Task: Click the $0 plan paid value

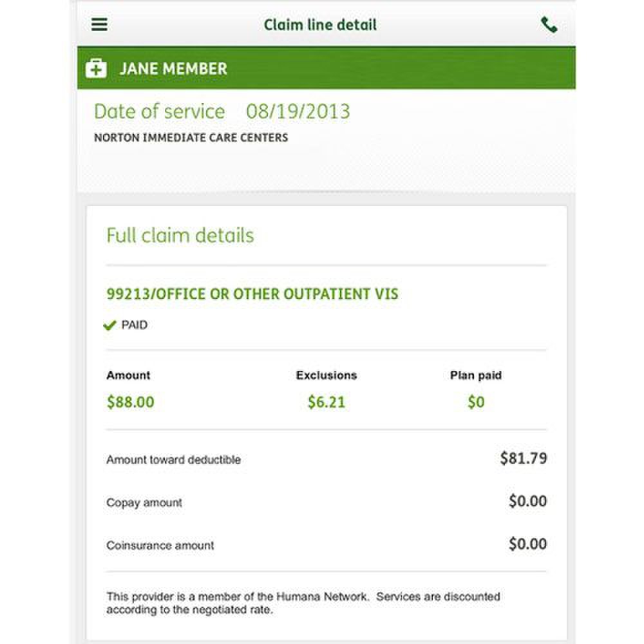Action: tap(476, 402)
